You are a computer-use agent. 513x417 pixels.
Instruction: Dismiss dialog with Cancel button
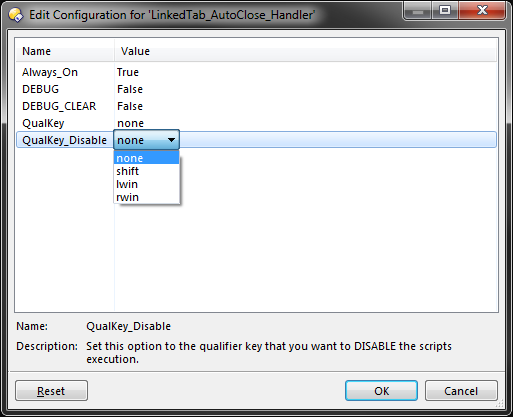pos(461,391)
